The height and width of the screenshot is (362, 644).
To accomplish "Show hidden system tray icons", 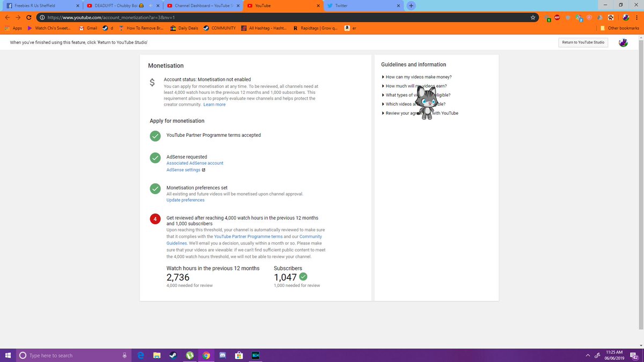I will [588, 355].
